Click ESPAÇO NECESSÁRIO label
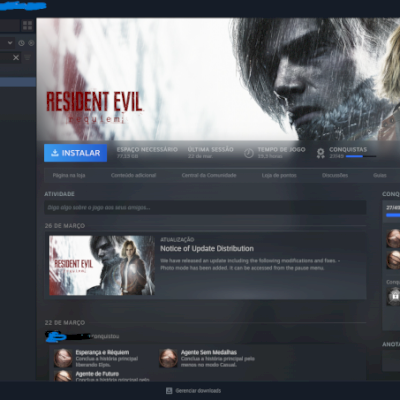This screenshot has width=400, height=400. click(x=147, y=149)
